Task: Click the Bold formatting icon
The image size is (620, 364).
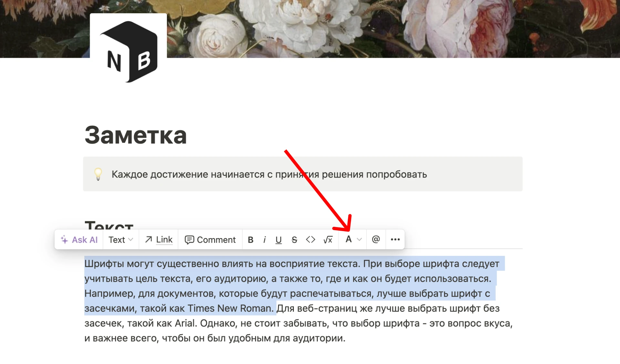Action: pyautogui.click(x=250, y=239)
